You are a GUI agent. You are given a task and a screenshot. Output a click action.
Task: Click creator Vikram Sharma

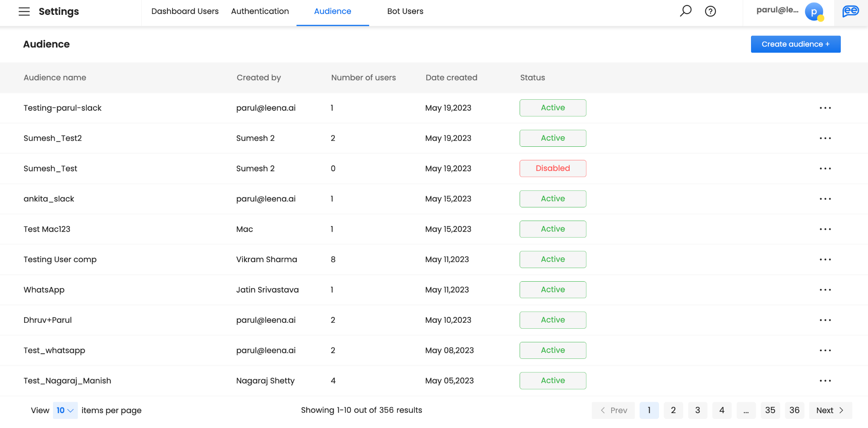pyautogui.click(x=267, y=260)
